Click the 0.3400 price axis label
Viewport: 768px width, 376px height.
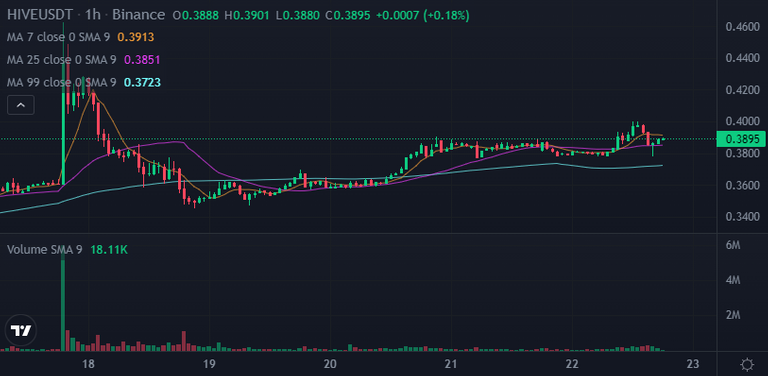click(x=742, y=216)
